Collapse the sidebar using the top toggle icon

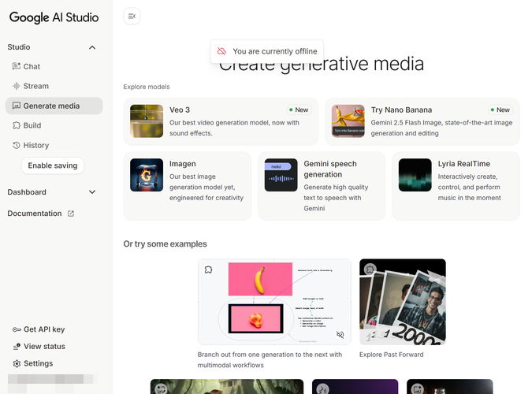[132, 16]
